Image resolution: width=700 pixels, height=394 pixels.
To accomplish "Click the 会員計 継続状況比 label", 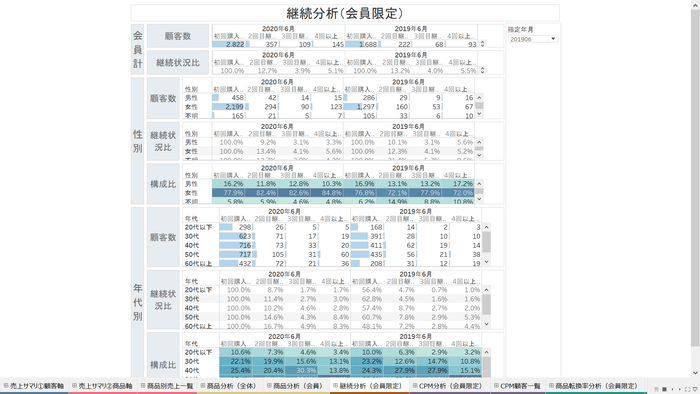I will (x=178, y=62).
